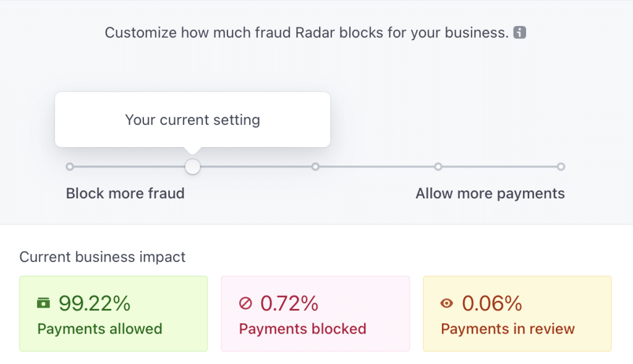Click the 0.72% blocked value
633x364 pixels.
click(289, 303)
